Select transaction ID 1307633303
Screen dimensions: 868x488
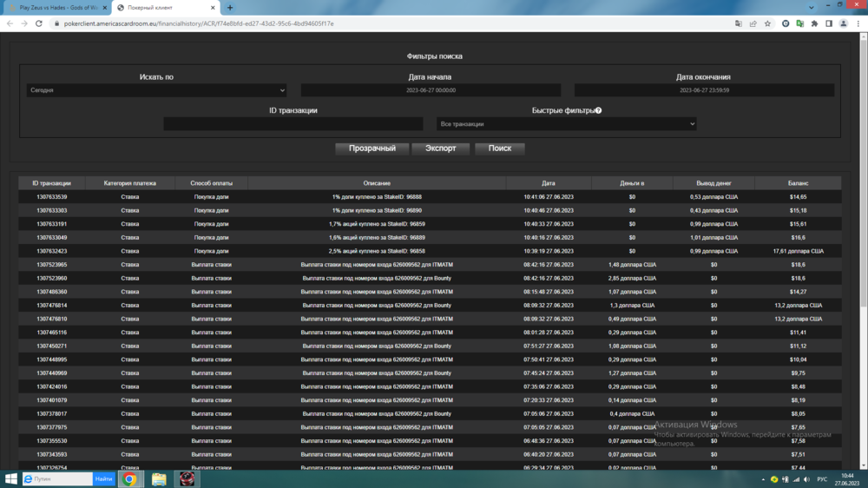(51, 210)
